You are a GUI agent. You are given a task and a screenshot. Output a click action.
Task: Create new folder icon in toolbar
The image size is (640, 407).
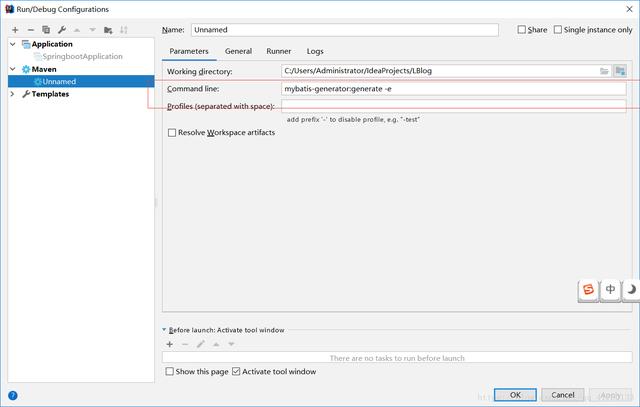point(108,30)
